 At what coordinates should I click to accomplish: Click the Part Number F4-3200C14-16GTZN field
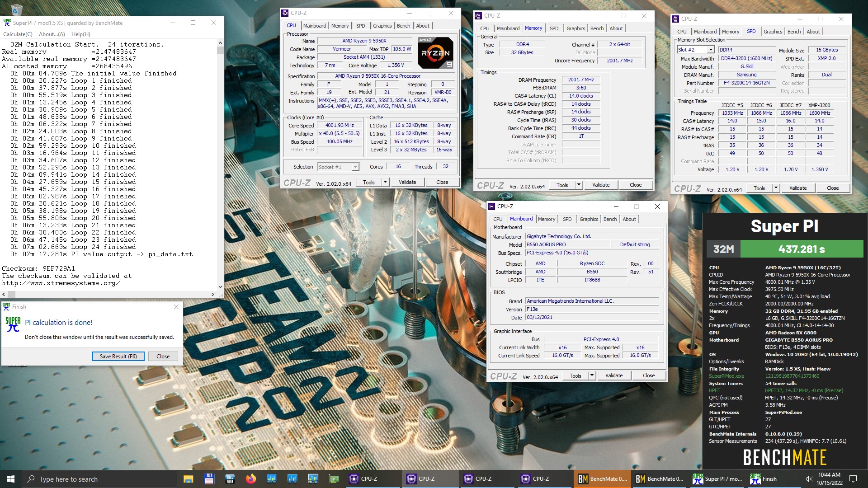point(746,83)
